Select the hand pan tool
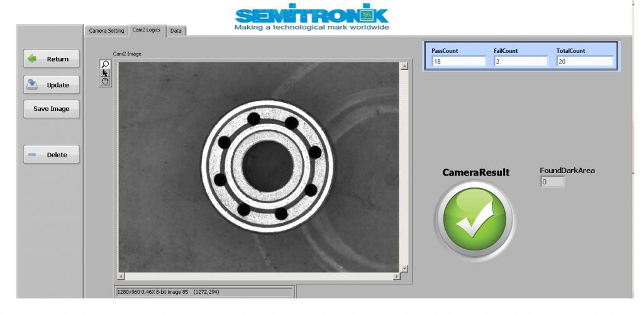Image resolution: width=644 pixels, height=314 pixels. point(105,81)
